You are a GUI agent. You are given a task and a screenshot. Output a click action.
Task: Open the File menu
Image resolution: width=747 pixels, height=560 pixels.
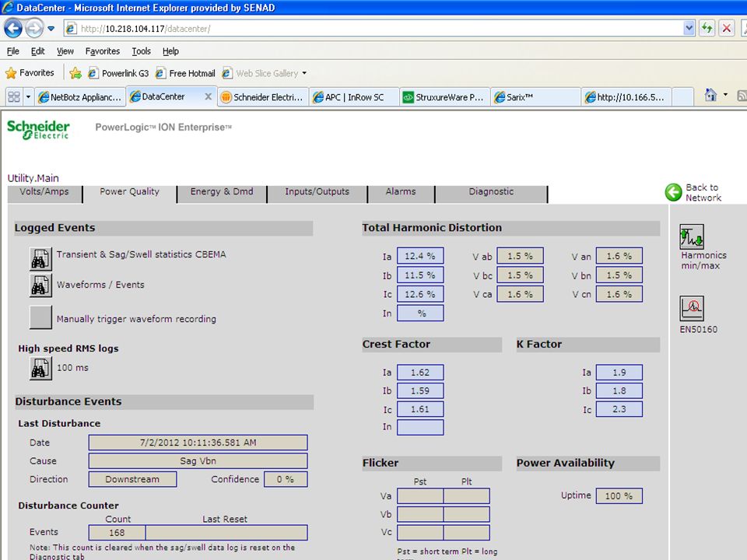(x=13, y=51)
